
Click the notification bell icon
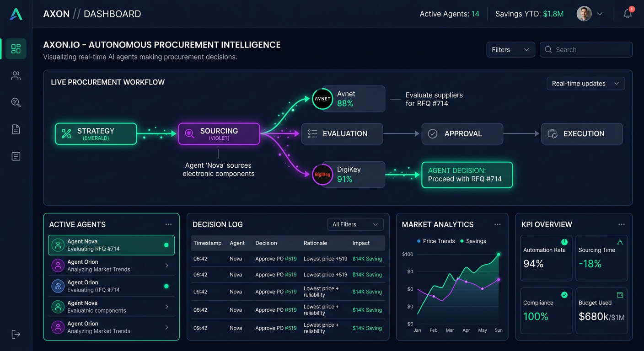pyautogui.click(x=627, y=14)
